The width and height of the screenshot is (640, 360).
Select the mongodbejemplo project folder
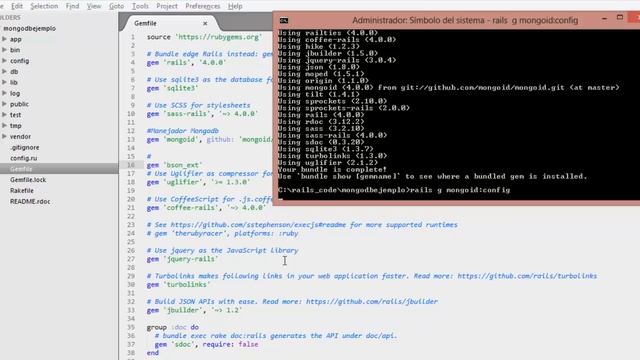[x=29, y=29]
